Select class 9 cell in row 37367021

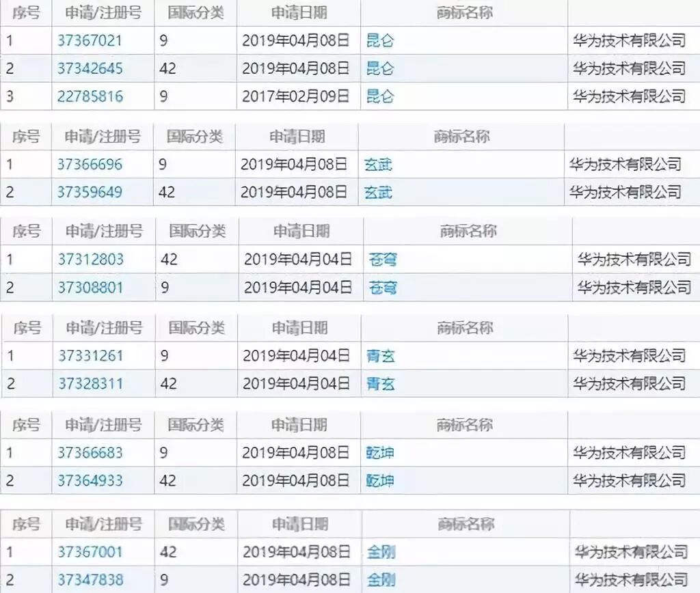(x=163, y=40)
